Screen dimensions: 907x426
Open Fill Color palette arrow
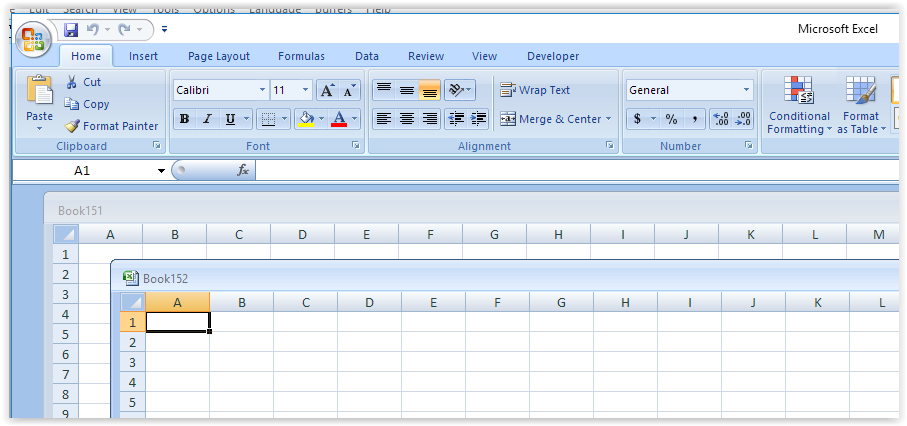pyautogui.click(x=322, y=119)
